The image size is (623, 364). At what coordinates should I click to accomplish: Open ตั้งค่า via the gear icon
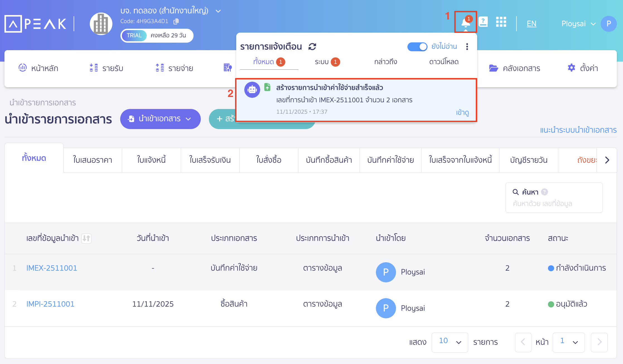point(571,68)
